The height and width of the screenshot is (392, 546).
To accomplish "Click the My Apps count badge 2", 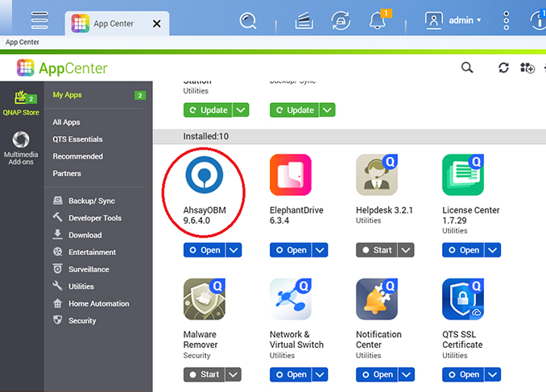I will click(x=140, y=96).
